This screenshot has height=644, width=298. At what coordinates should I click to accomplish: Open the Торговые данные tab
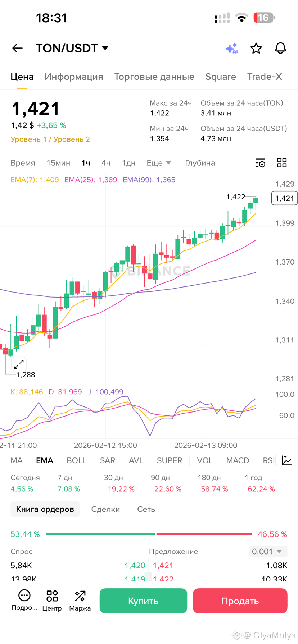click(x=154, y=77)
